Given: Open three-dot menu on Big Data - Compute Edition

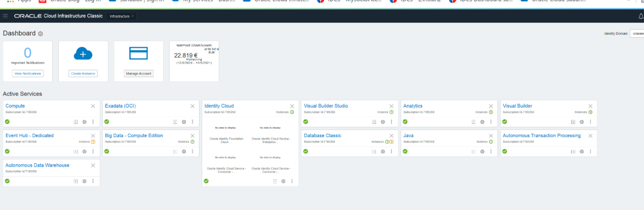Looking at the screenshot, I should pos(192,152).
